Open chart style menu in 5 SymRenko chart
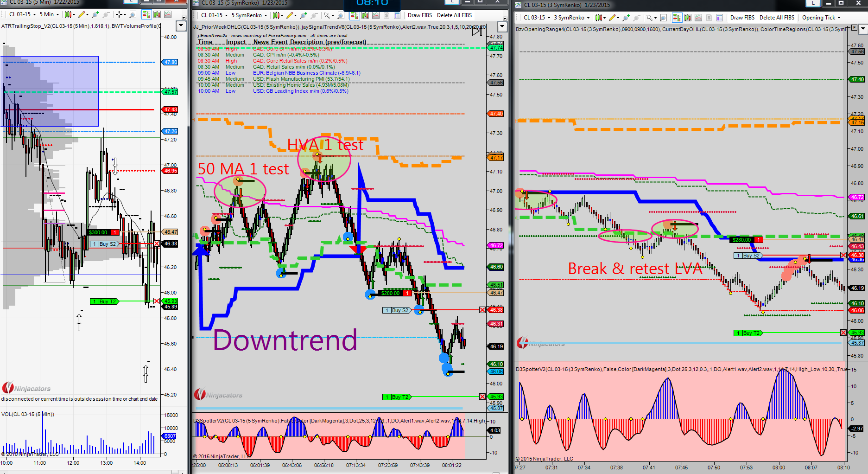Image resolution: width=868 pixels, height=474 pixels. (278, 15)
